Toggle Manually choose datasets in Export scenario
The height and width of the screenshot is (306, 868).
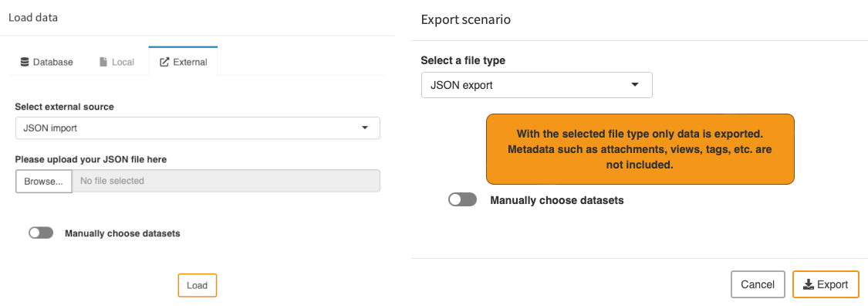462,200
